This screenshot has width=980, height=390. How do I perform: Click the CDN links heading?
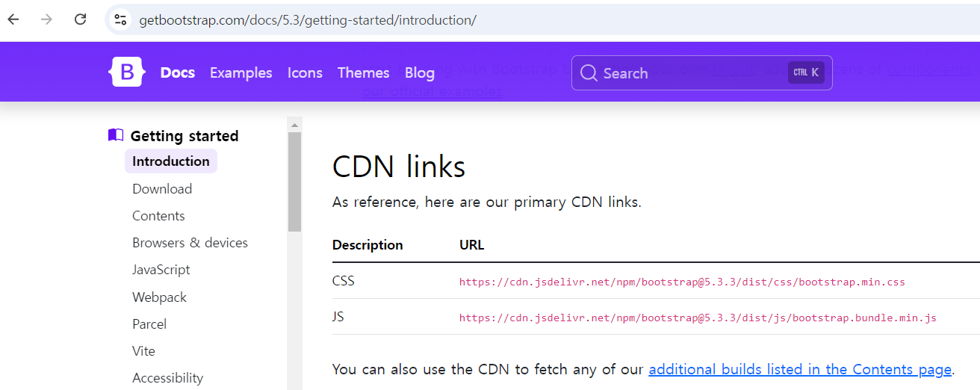pyautogui.click(x=399, y=167)
